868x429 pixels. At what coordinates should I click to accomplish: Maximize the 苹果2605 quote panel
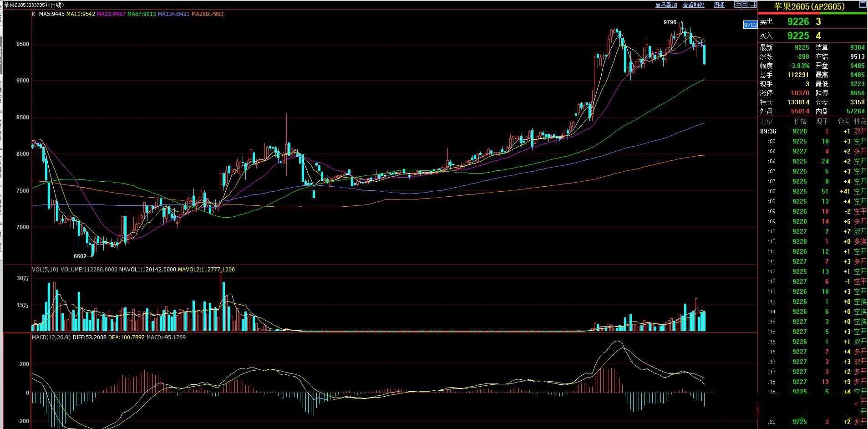[862, 5]
